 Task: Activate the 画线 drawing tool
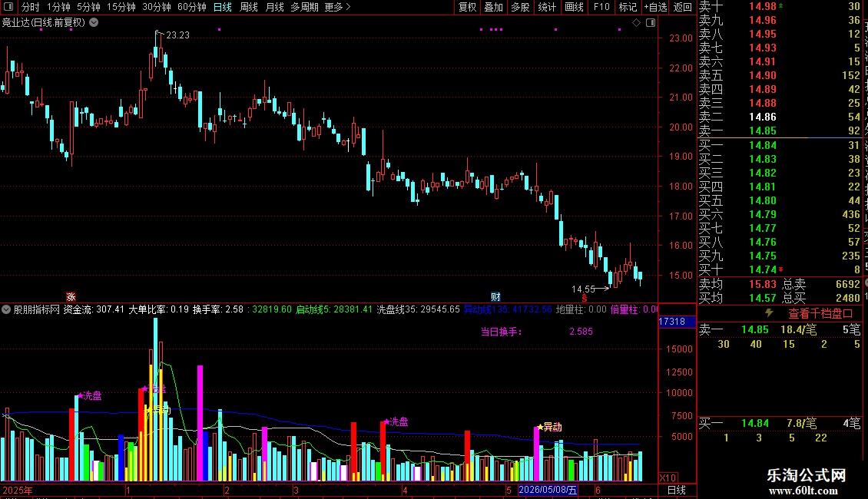574,7
